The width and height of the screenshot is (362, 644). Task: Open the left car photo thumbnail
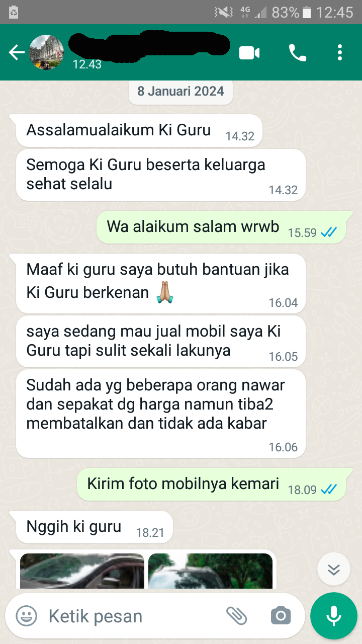tap(82, 571)
